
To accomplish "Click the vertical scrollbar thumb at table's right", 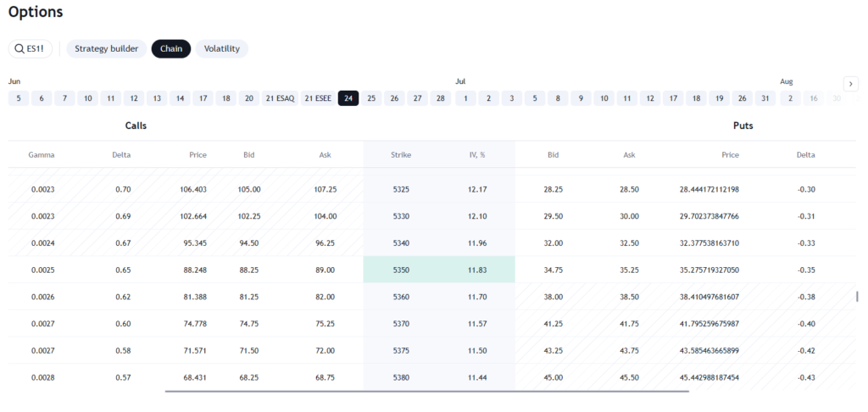I will coord(857,296).
